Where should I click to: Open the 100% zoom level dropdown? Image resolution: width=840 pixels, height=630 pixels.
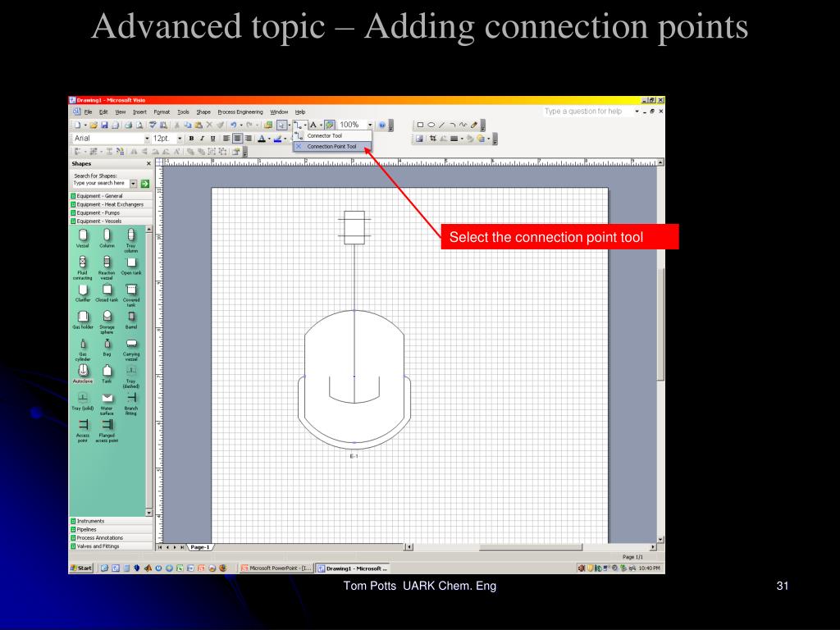pos(370,126)
